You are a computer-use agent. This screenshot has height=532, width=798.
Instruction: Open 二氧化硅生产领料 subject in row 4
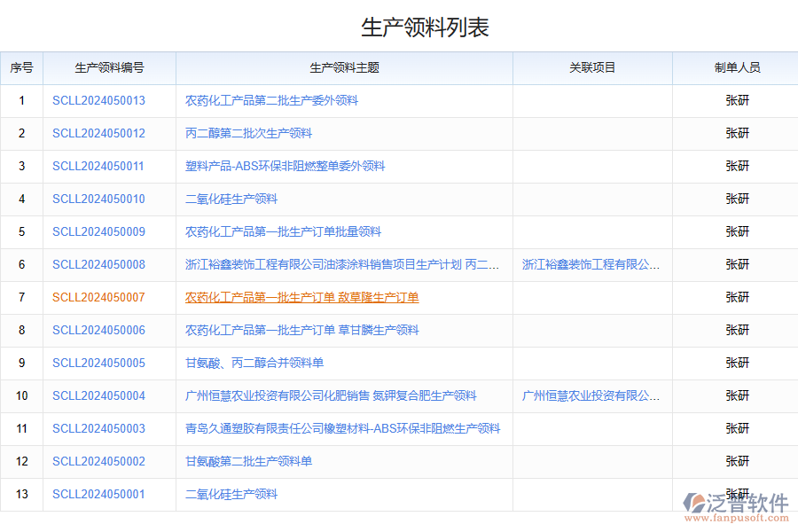point(232,199)
